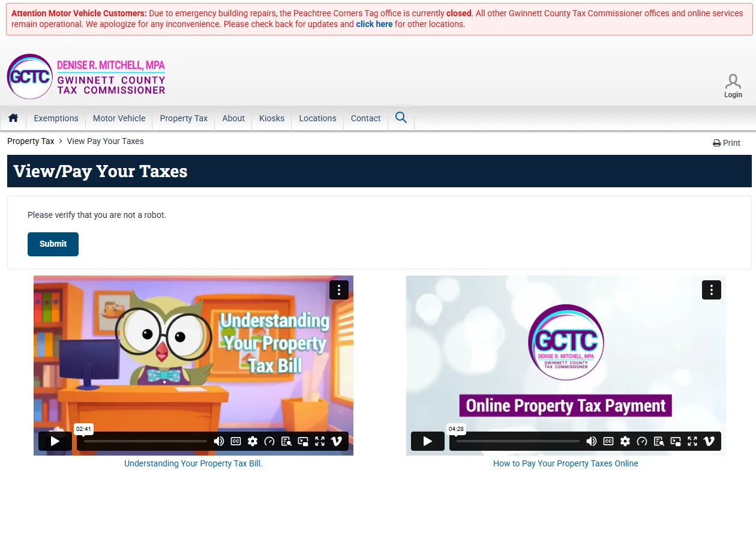Open the About menu
756x533 pixels.
pos(233,118)
